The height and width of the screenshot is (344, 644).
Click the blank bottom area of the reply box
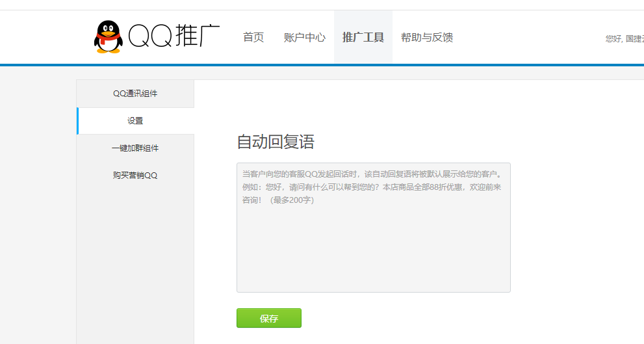(x=373, y=273)
